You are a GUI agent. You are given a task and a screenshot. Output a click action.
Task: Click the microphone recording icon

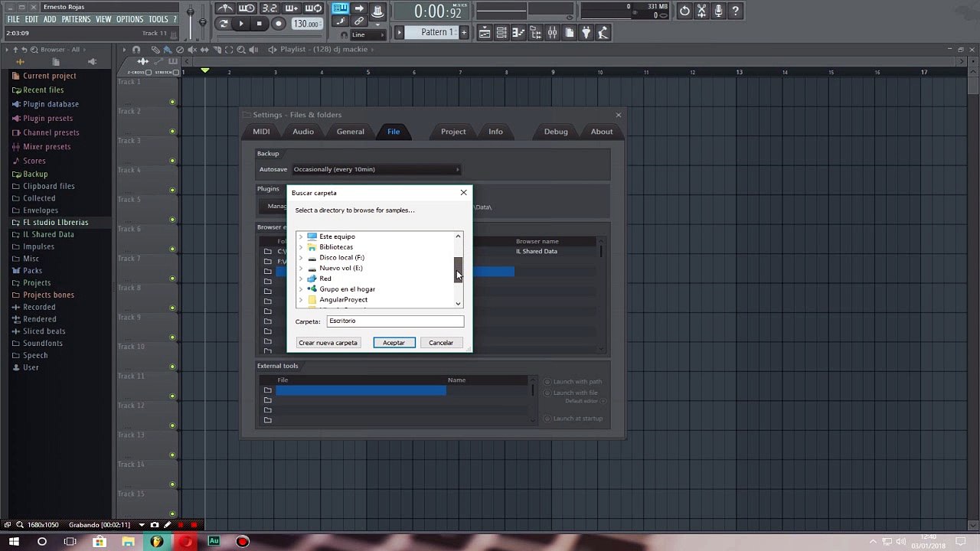(x=718, y=11)
